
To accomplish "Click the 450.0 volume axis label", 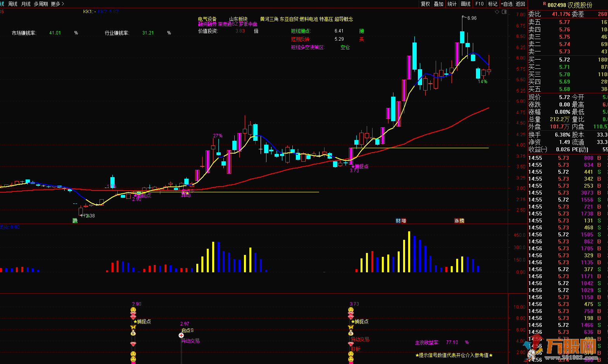I will click(x=519, y=235).
